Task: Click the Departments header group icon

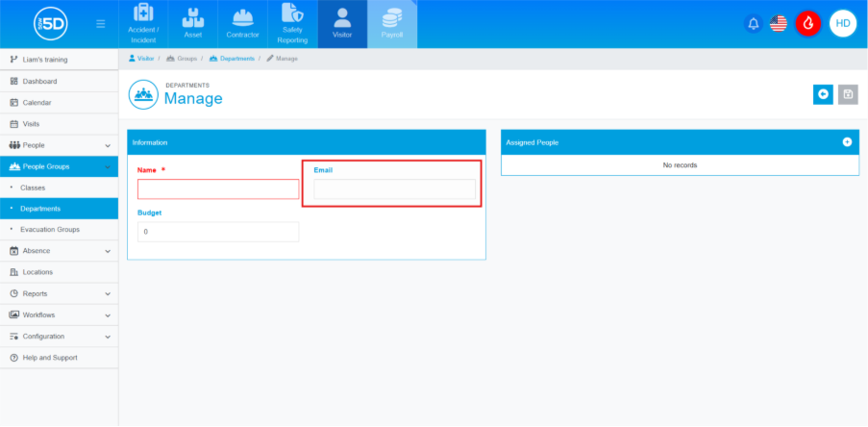Action: tap(143, 94)
